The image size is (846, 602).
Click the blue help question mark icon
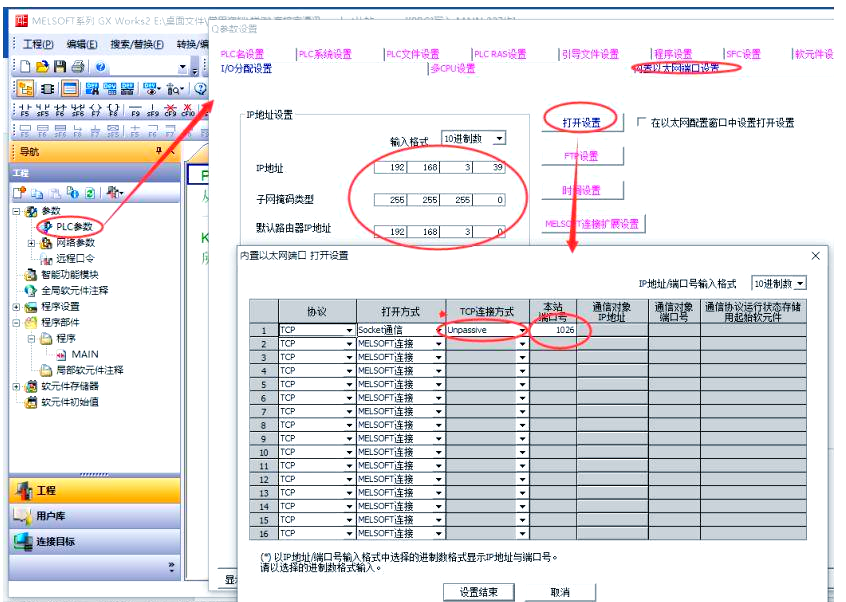pyautogui.click(x=100, y=67)
